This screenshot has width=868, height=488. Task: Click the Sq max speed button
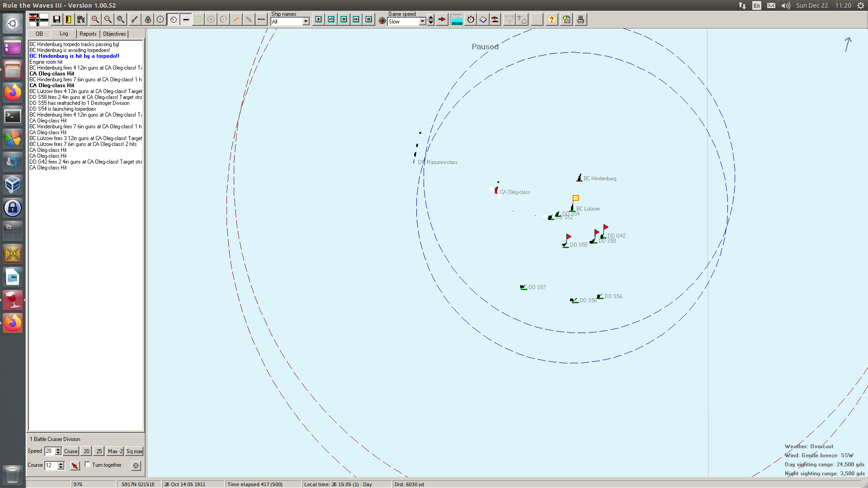click(x=134, y=451)
